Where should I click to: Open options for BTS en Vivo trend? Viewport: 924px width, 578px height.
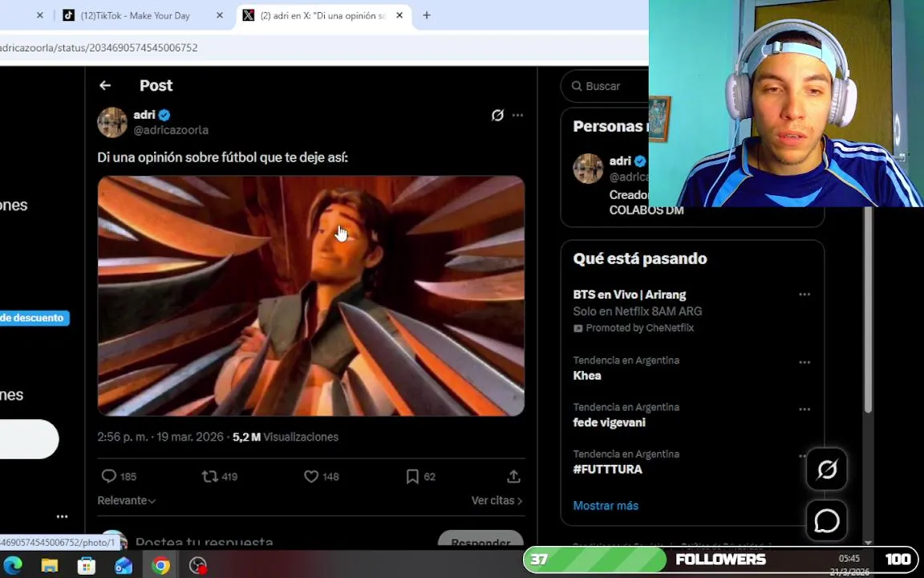[x=804, y=295]
